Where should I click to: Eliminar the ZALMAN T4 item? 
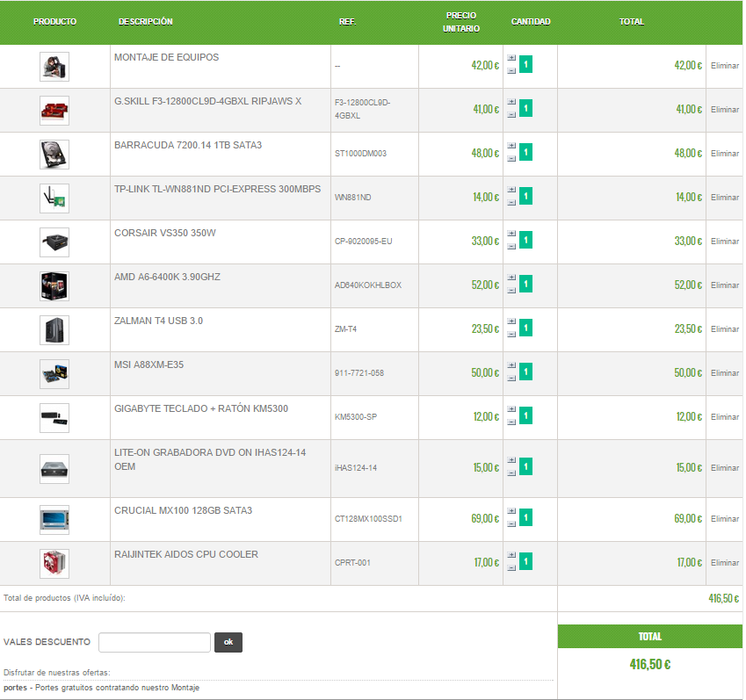[x=725, y=329]
